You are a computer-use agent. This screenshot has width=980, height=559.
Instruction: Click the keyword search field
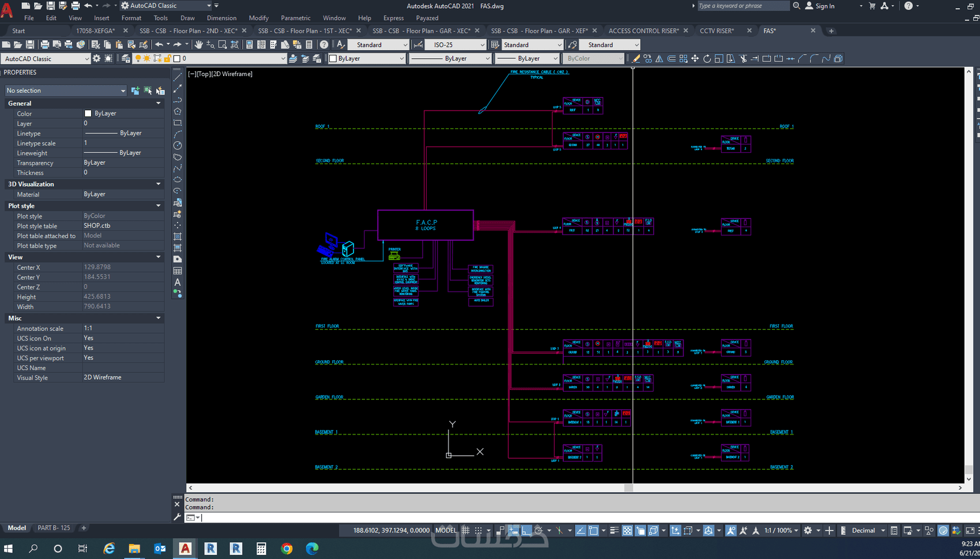pos(742,6)
